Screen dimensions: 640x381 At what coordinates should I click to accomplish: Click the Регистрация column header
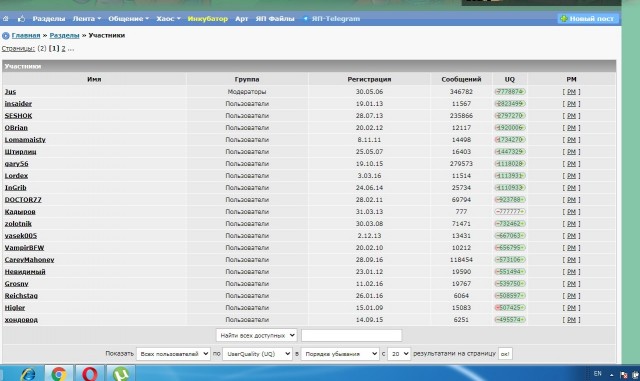[369, 79]
